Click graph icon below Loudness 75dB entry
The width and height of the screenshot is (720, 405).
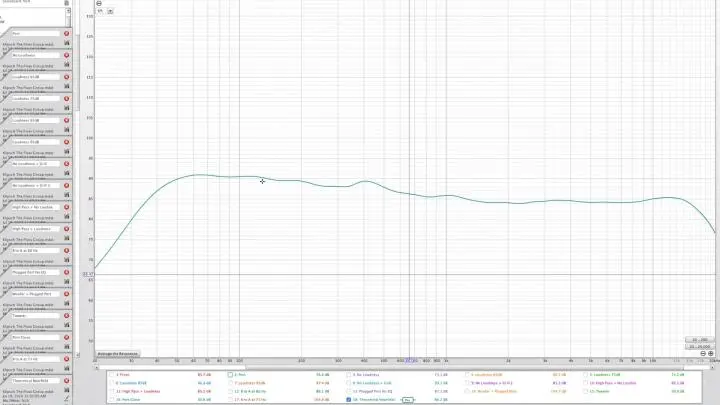tap(67, 108)
